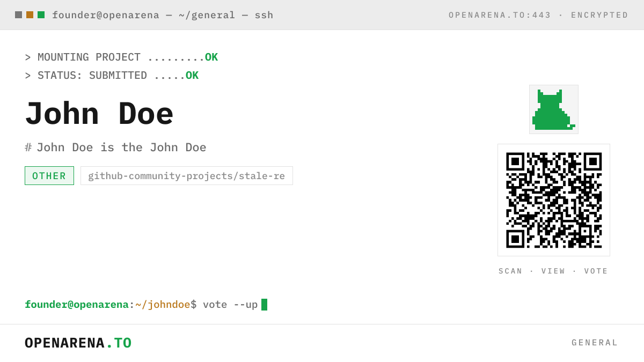Click the 'vote --up' command text
The height and width of the screenshot is (362, 644).
coord(230,305)
